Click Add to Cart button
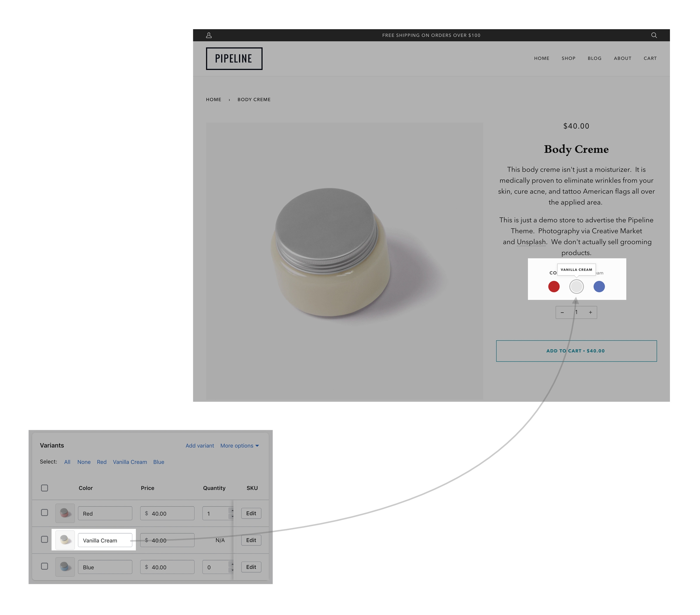 pos(576,351)
